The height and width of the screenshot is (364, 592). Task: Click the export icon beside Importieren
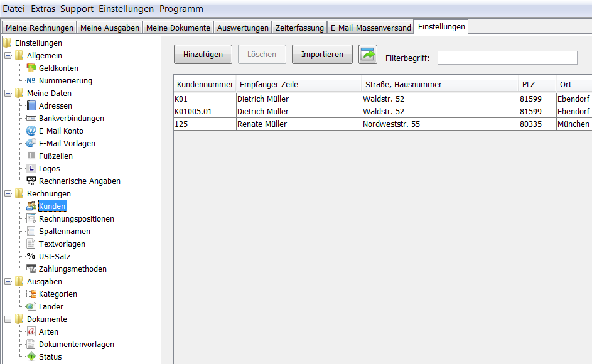click(368, 55)
